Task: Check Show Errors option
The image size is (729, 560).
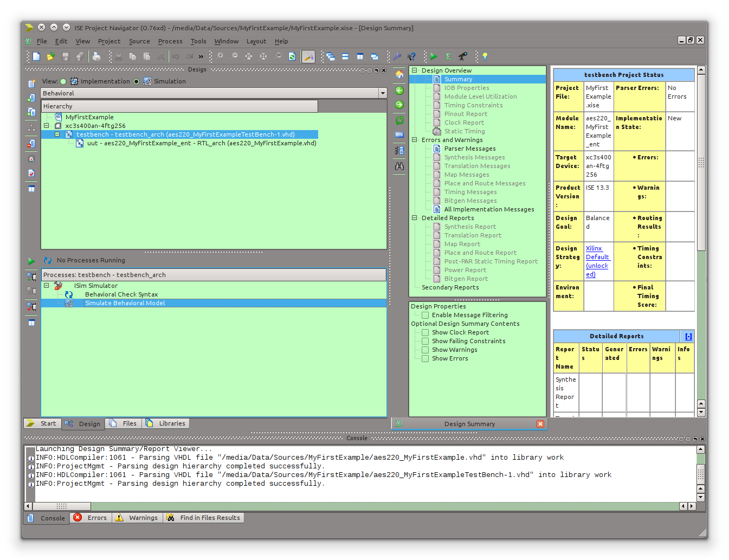Action: [x=425, y=358]
